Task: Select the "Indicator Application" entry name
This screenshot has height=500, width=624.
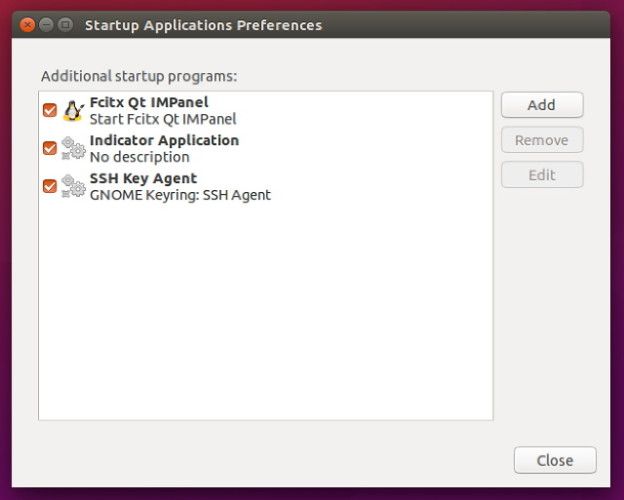Action: point(164,140)
